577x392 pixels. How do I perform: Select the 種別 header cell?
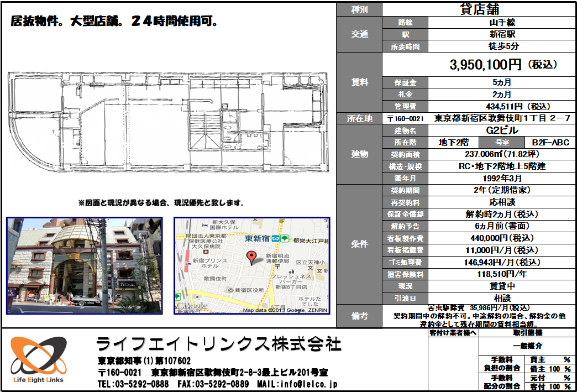click(x=359, y=9)
